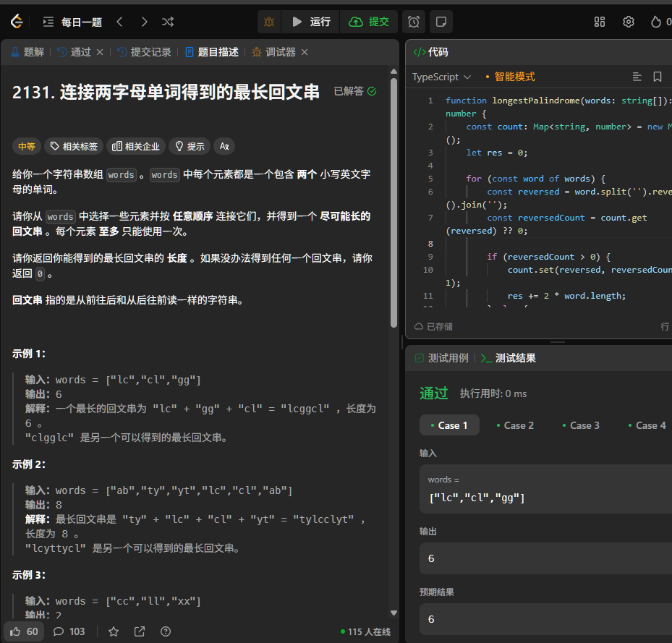This screenshot has width=672, height=643.
Task: Switch to 通过 tab
Action: coord(75,52)
